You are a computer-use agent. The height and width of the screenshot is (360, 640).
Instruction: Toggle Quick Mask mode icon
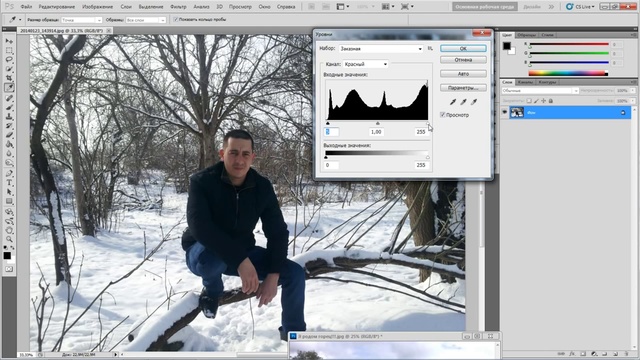click(x=9, y=269)
